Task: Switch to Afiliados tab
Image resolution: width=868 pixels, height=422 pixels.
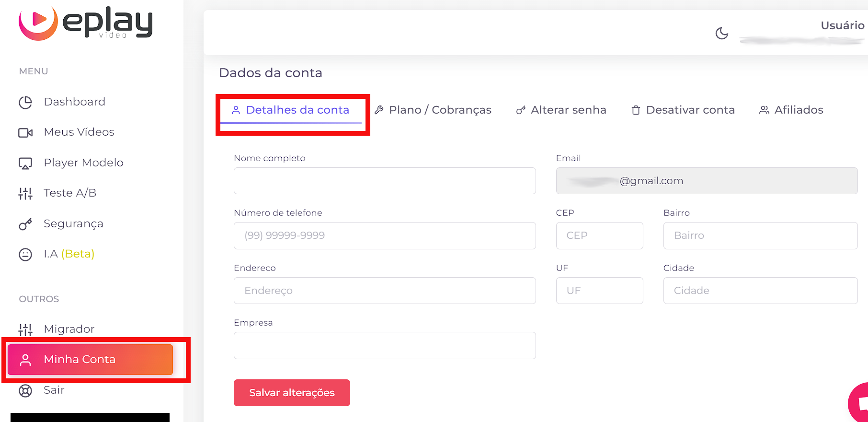Action: (791, 110)
